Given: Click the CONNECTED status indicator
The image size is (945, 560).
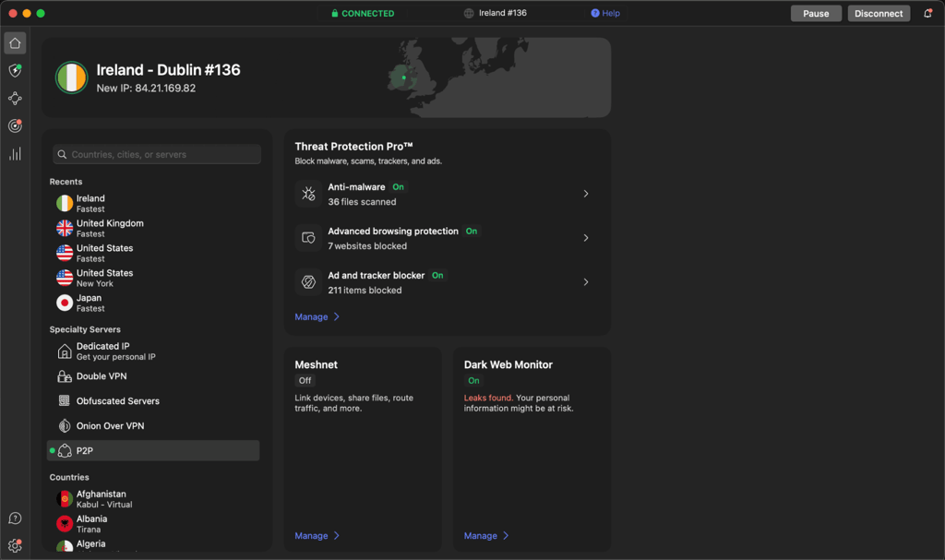Looking at the screenshot, I should point(363,13).
